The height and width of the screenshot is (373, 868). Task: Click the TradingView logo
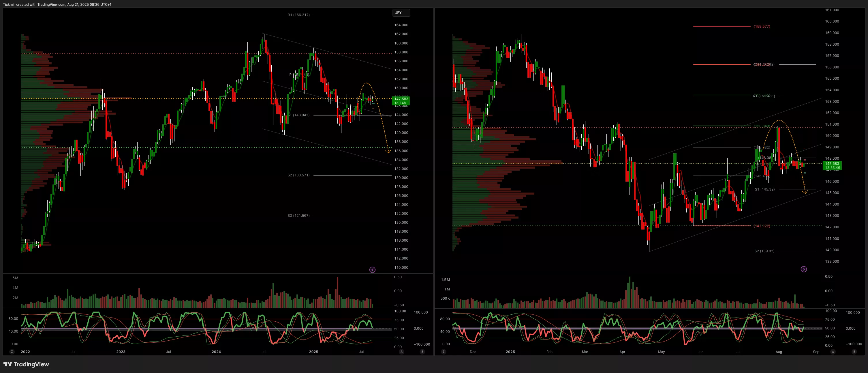pos(26,364)
